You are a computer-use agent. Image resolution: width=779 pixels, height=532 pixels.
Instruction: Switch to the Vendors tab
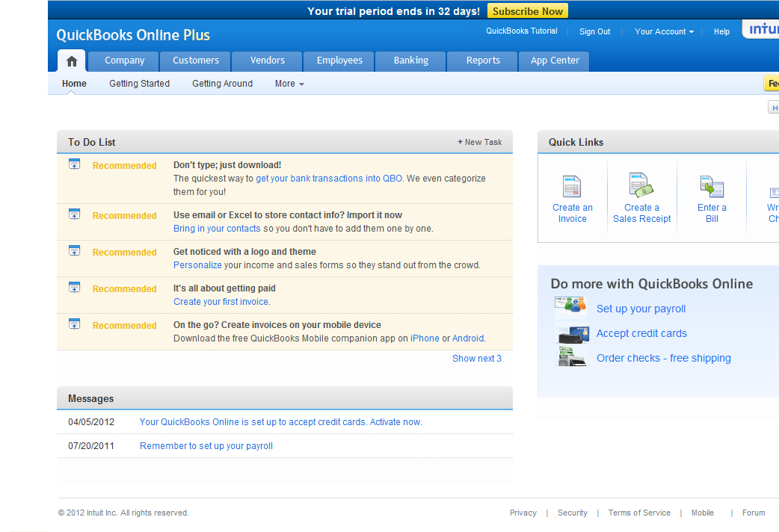pos(268,61)
